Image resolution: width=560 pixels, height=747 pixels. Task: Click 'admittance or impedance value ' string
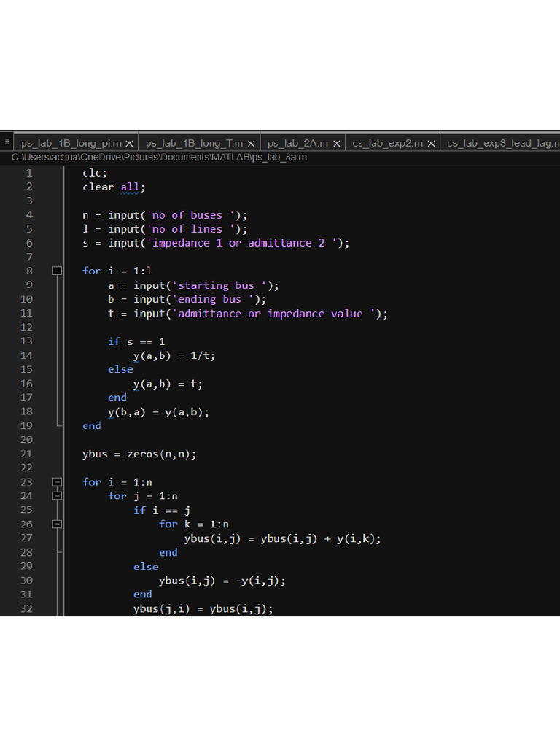274,314
